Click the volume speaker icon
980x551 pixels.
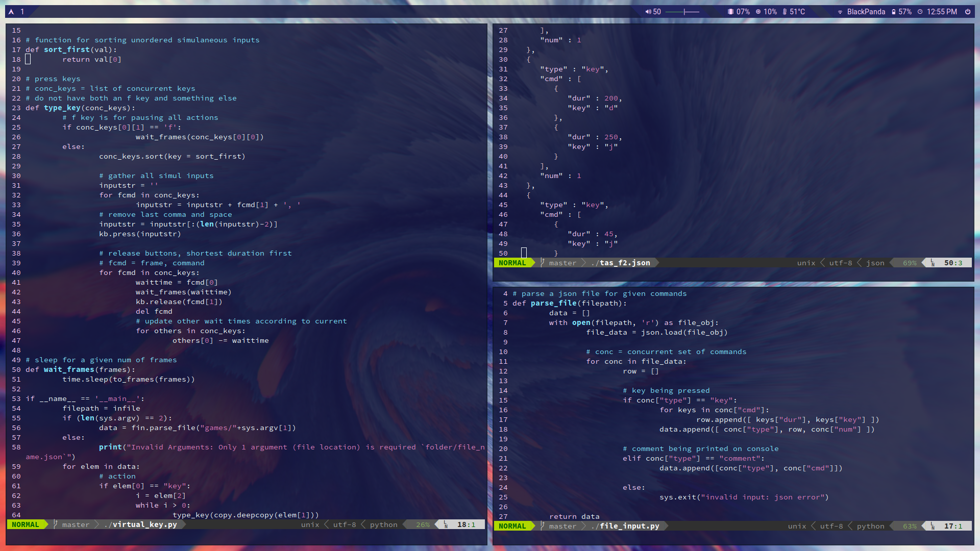tap(648, 12)
